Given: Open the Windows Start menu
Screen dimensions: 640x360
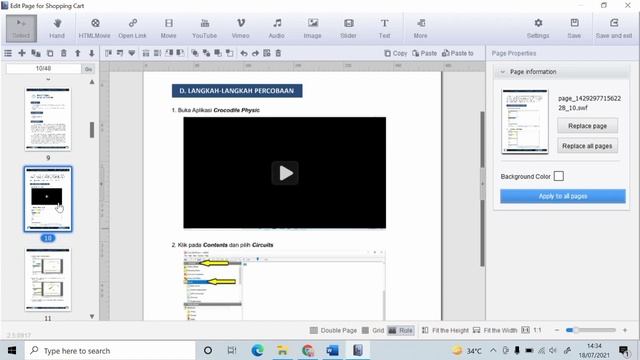Looking at the screenshot, I should 12,351.
